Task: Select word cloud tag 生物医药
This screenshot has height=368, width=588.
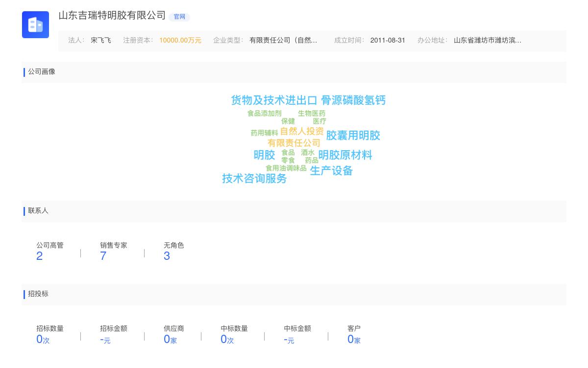Action: 312,114
